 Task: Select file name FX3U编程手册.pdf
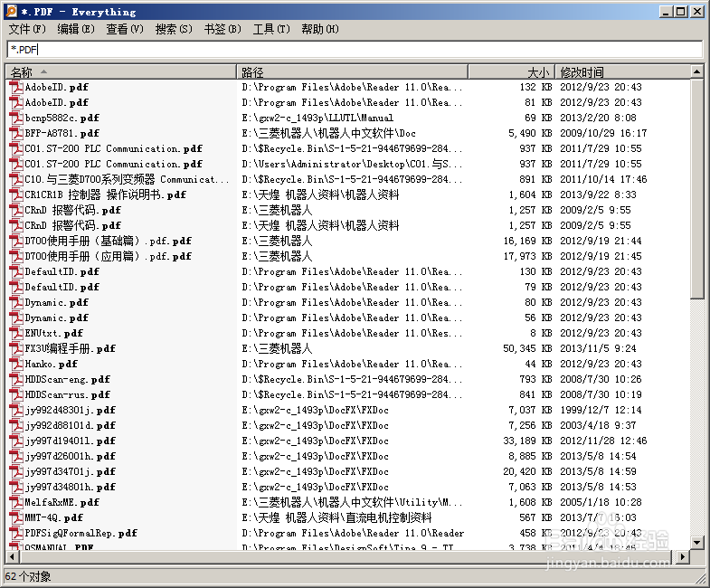[x=71, y=349]
